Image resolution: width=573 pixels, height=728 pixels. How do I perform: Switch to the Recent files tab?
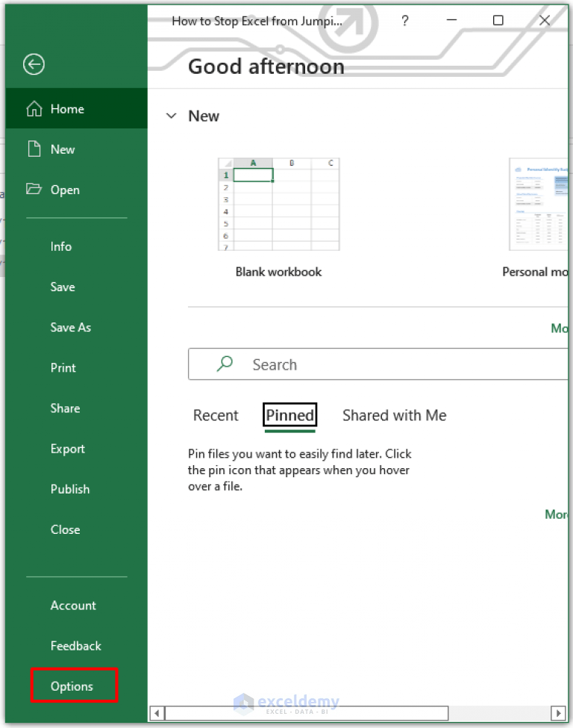click(216, 415)
